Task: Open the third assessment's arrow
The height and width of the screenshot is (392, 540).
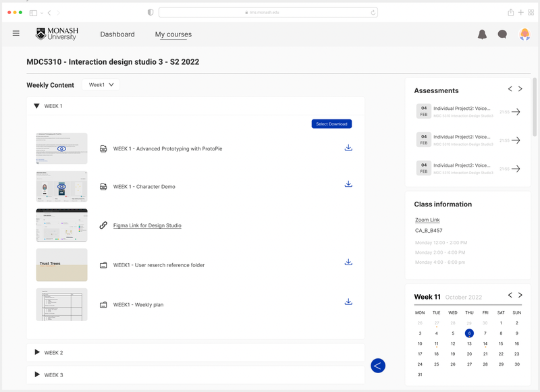Action: pos(516,169)
